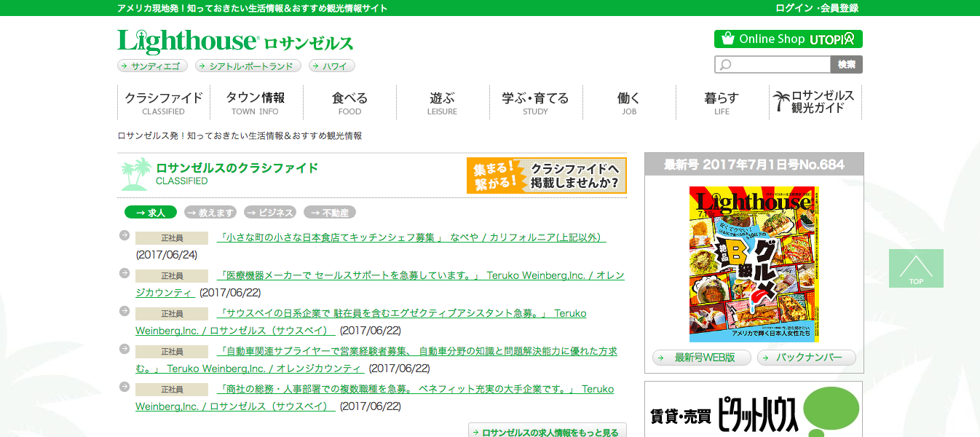Click the arrow bullet beside 医療機器メーカー listing
Image resolution: width=980 pixels, height=437 pixels.
point(124,273)
